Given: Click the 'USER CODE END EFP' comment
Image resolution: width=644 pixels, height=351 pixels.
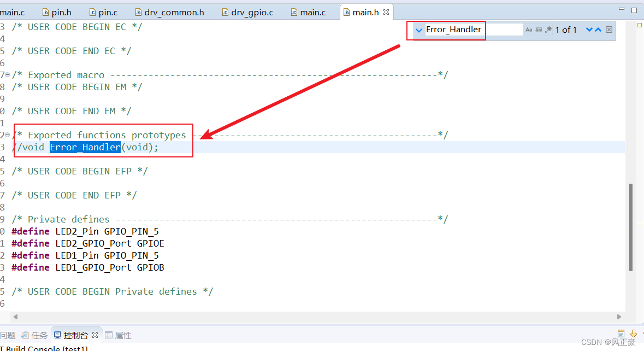Looking at the screenshot, I should (x=74, y=195).
